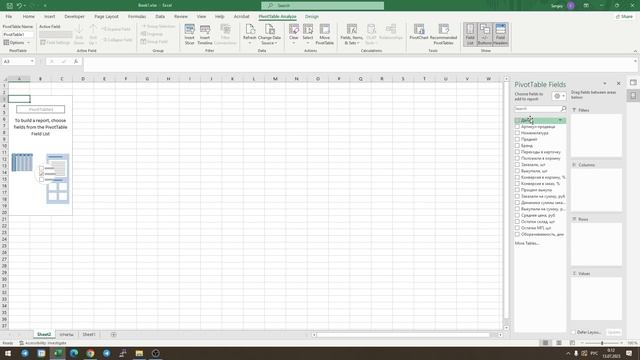Screen dimensions: 640x360
Task: Click the Insert Function fx icon
Action: tap(76, 61)
